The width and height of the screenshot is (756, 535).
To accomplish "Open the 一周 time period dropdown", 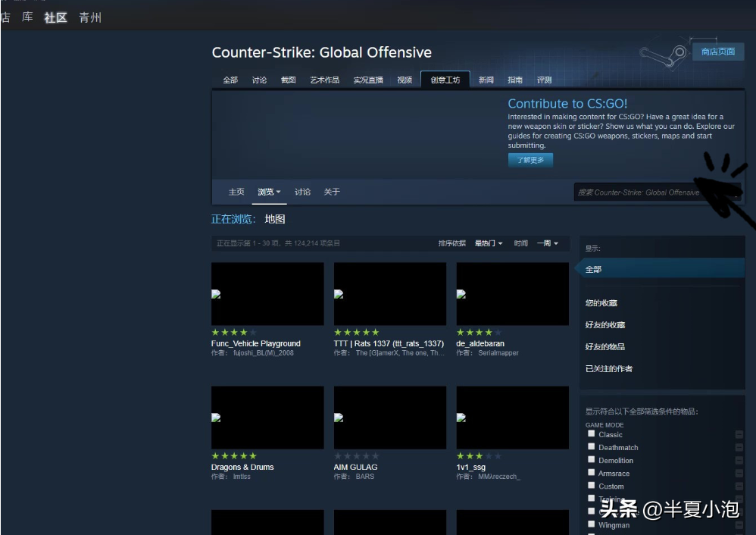I will point(548,243).
